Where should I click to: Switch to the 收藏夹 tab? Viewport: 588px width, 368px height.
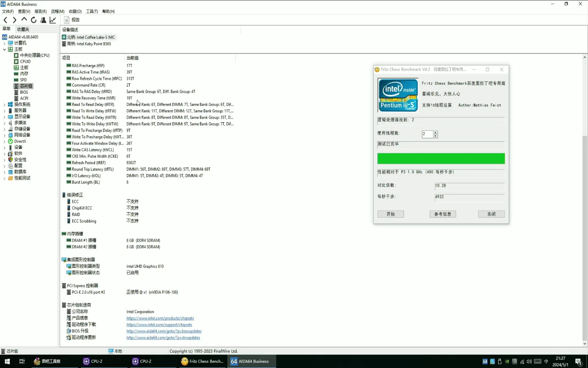23,29
